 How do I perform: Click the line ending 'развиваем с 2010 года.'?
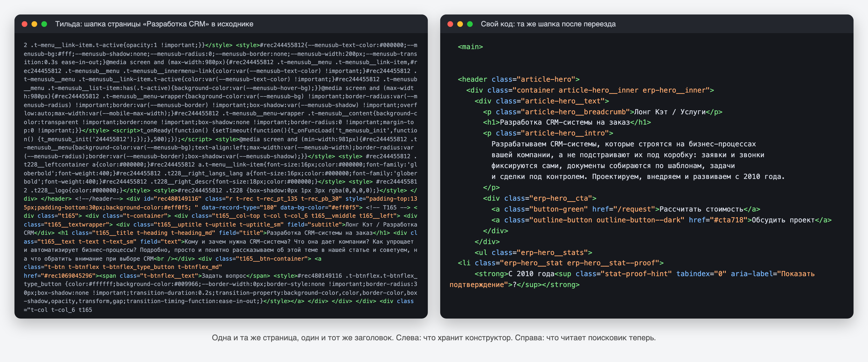pyautogui.click(x=638, y=176)
